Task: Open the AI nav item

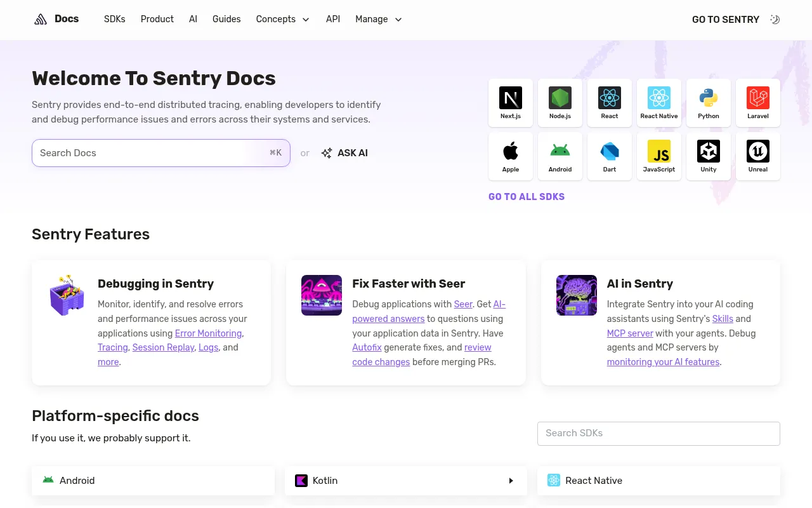Action: (x=193, y=19)
